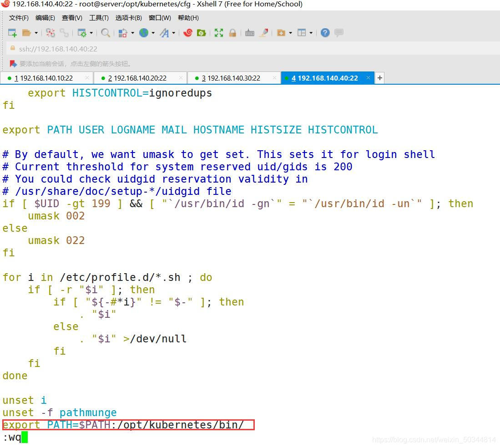Launch the red Xmanager swirl icon

188,32
